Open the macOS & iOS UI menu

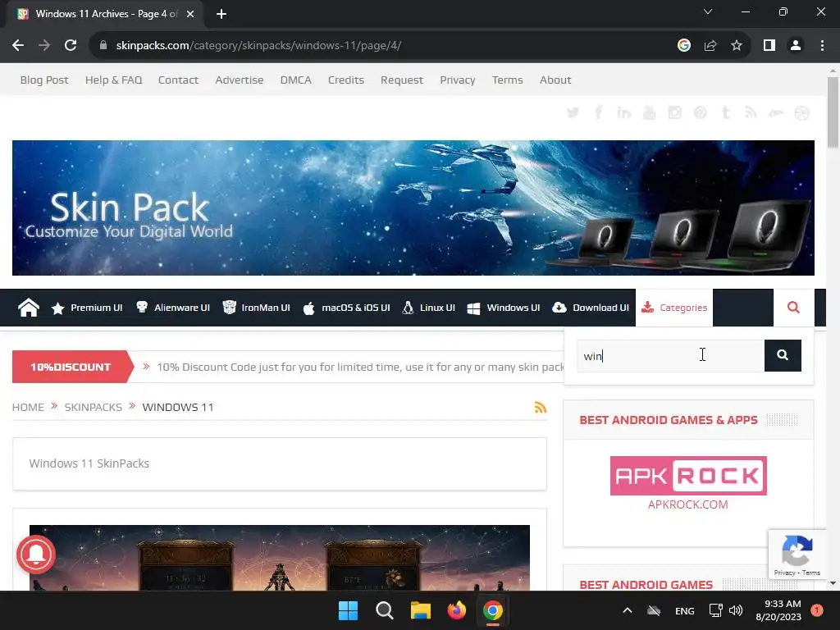coord(347,308)
